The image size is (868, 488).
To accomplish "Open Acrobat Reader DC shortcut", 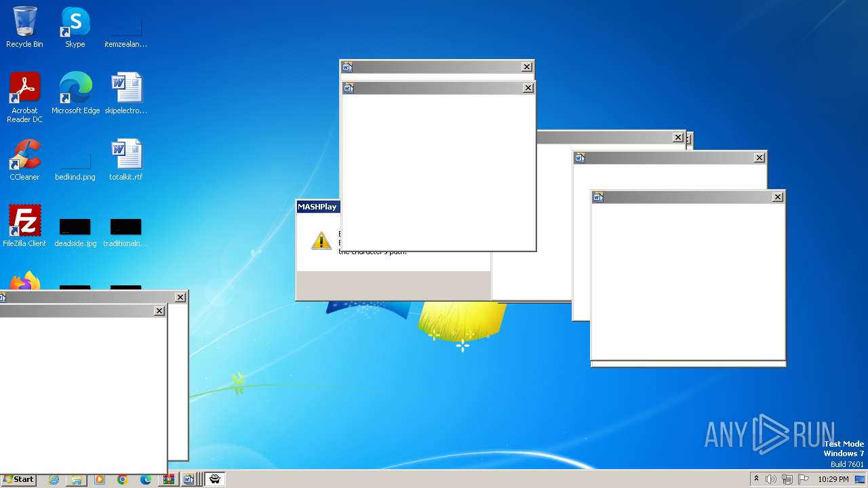I will tap(24, 98).
